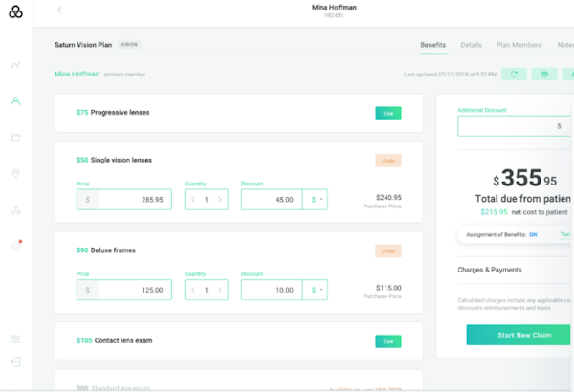The width and height of the screenshot is (574, 392).
Task: Click the refresh benefits icon button
Action: coord(514,74)
